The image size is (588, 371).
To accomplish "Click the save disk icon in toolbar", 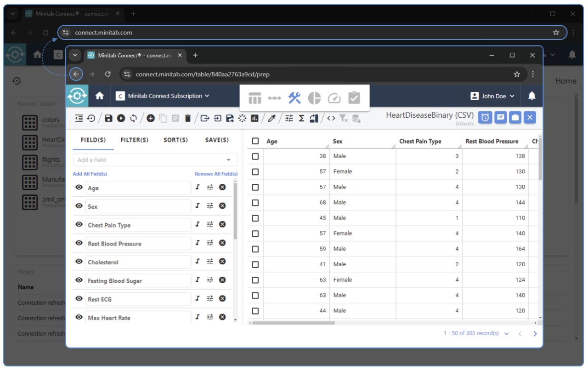I will 108,119.
